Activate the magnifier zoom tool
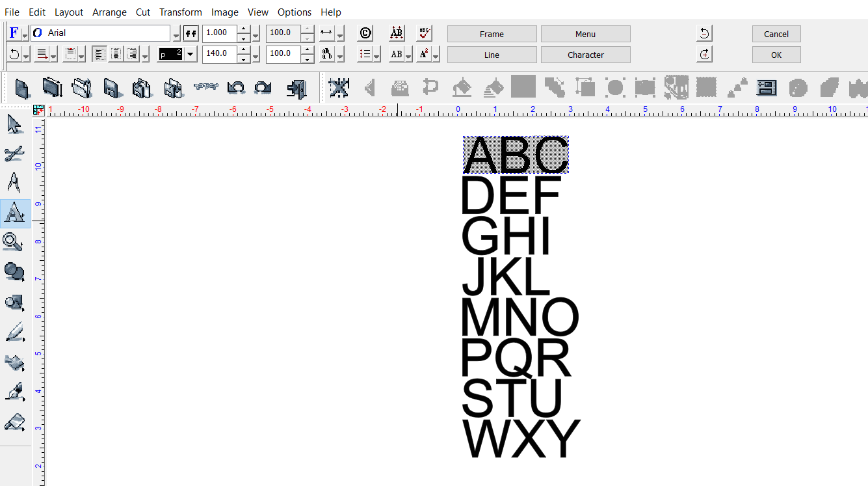The image size is (868, 486). point(13,243)
